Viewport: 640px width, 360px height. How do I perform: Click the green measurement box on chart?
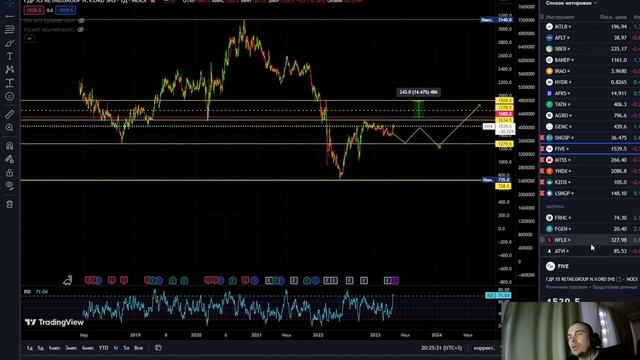point(418,109)
